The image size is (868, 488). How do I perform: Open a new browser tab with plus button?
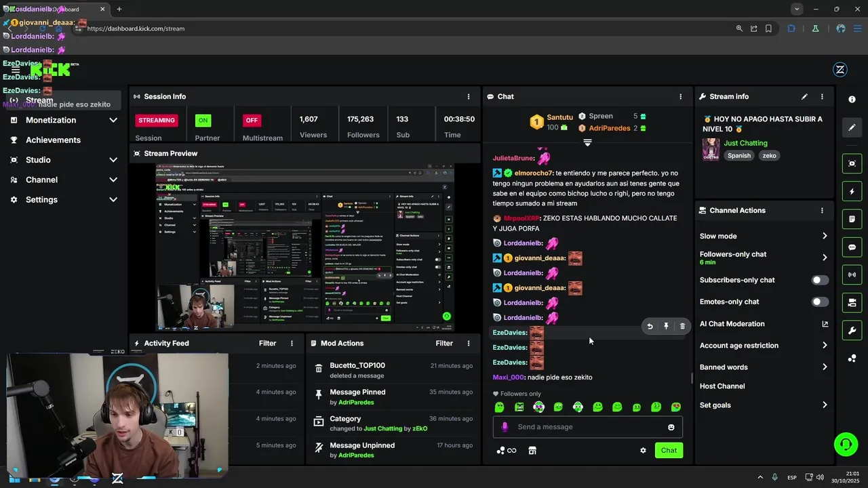click(119, 9)
